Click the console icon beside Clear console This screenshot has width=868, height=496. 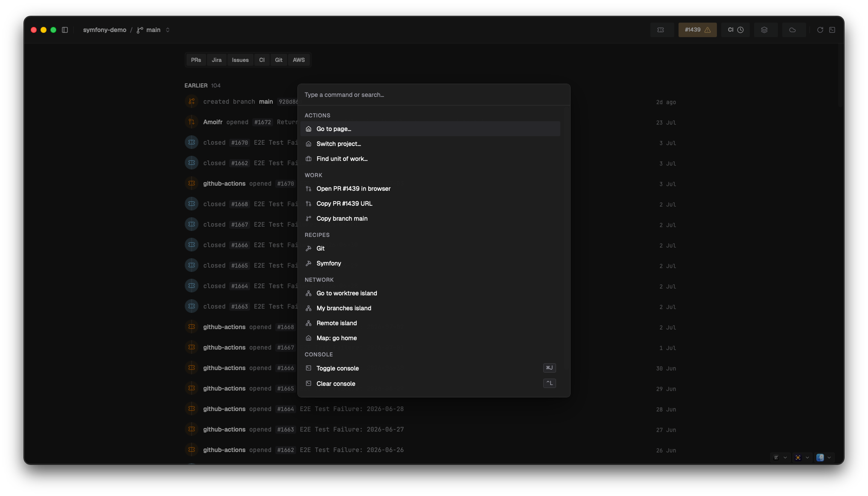click(309, 383)
